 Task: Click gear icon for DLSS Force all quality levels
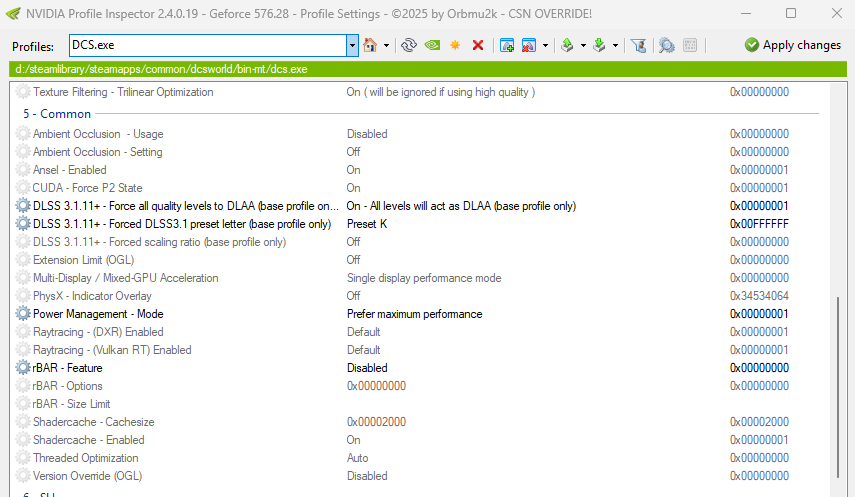pos(23,206)
